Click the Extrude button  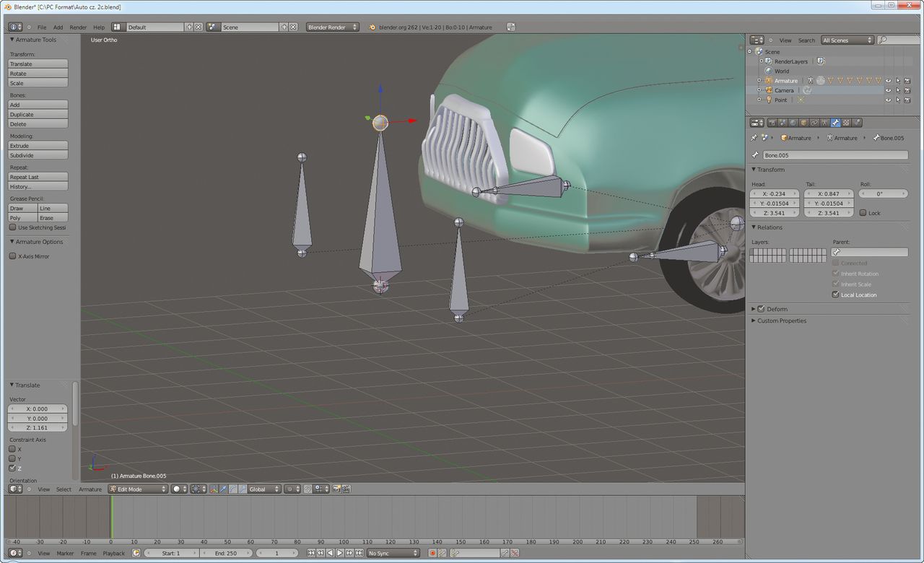(x=38, y=146)
